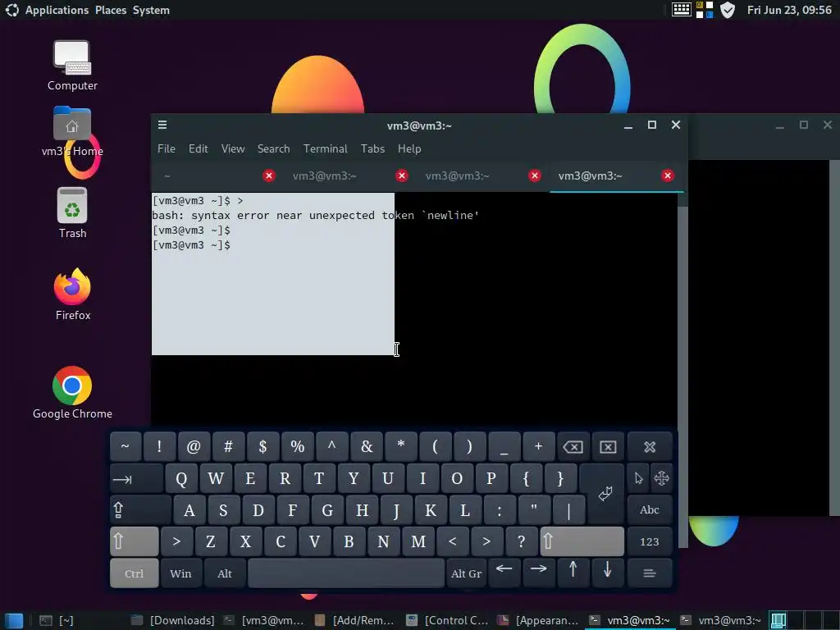
Task: Open the Computer desktop icon
Action: (x=72, y=66)
